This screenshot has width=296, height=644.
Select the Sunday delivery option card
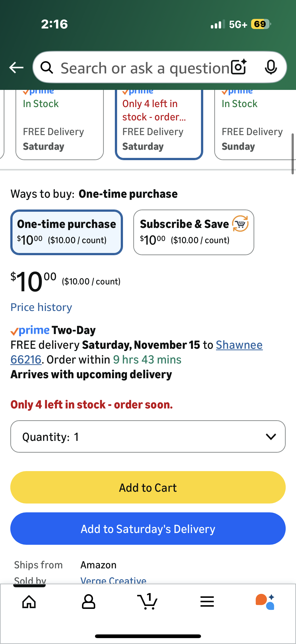255,125
